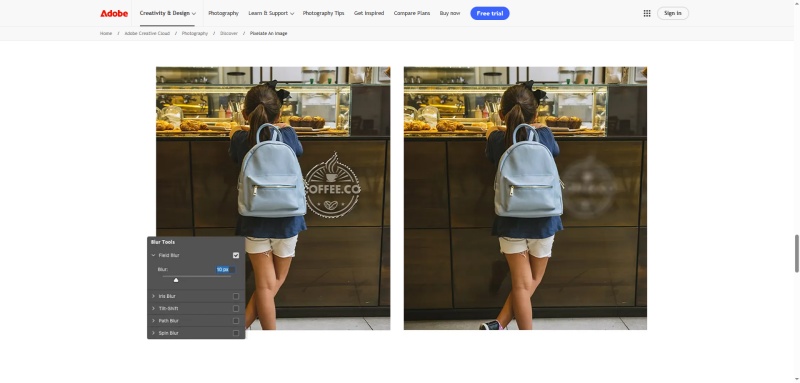Open the Learn & Support dropdown
Screen dimensions: 800x383
271,13
